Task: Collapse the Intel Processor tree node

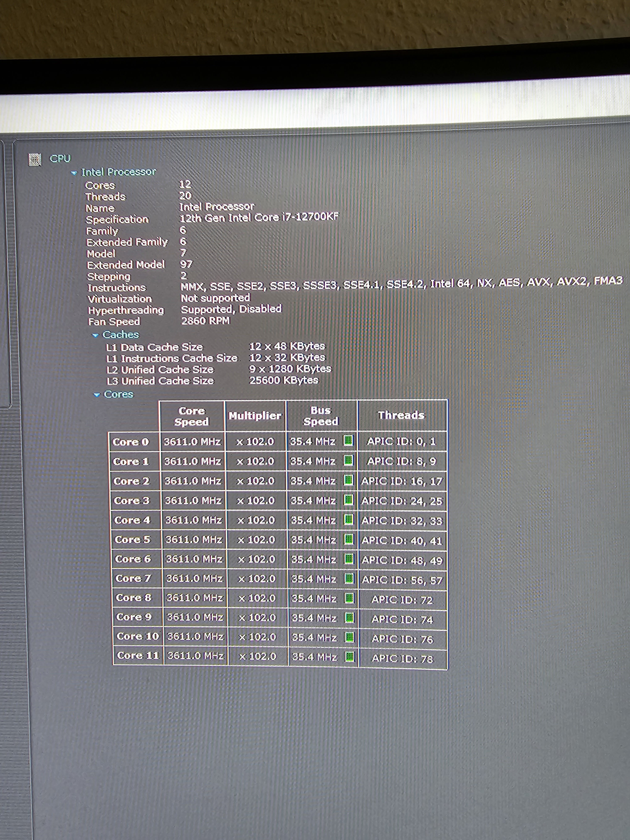Action: pos(74,173)
